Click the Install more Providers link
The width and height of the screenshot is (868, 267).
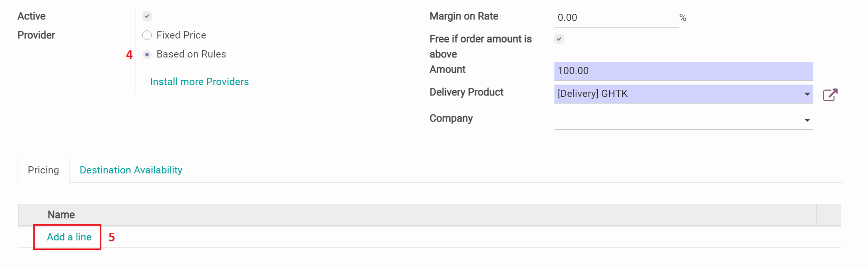click(199, 82)
